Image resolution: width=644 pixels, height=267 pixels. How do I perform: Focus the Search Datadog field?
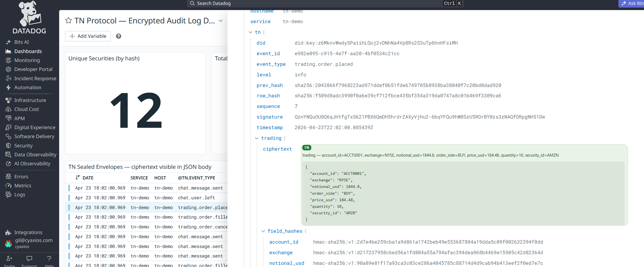[325, 4]
